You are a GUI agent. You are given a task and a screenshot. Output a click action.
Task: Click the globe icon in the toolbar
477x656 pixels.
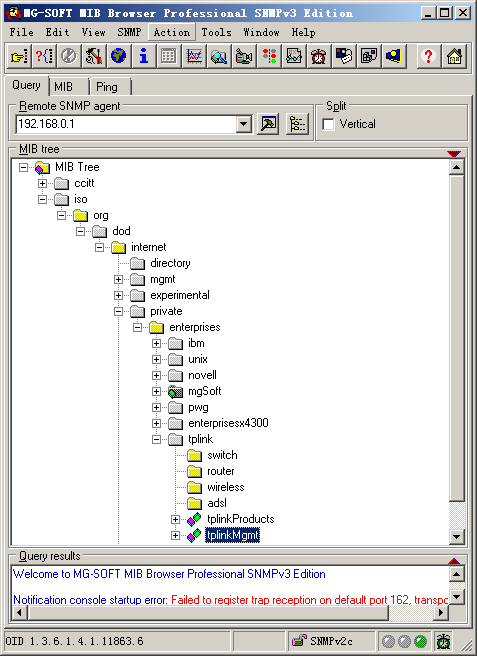118,56
